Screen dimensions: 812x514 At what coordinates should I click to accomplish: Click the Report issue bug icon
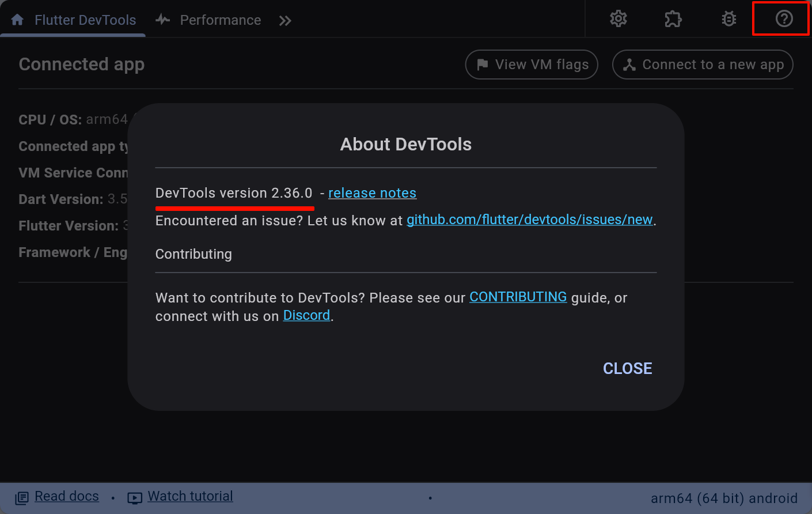[x=728, y=19]
